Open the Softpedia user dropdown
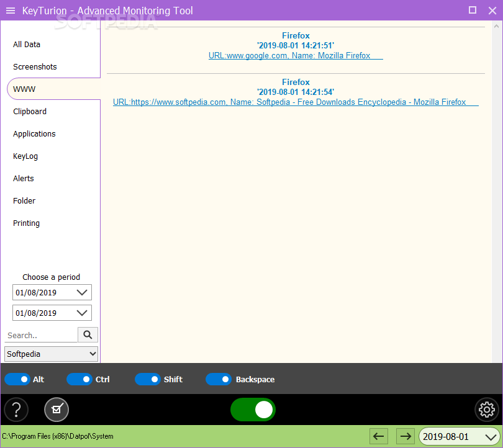503x448 pixels. [51, 354]
